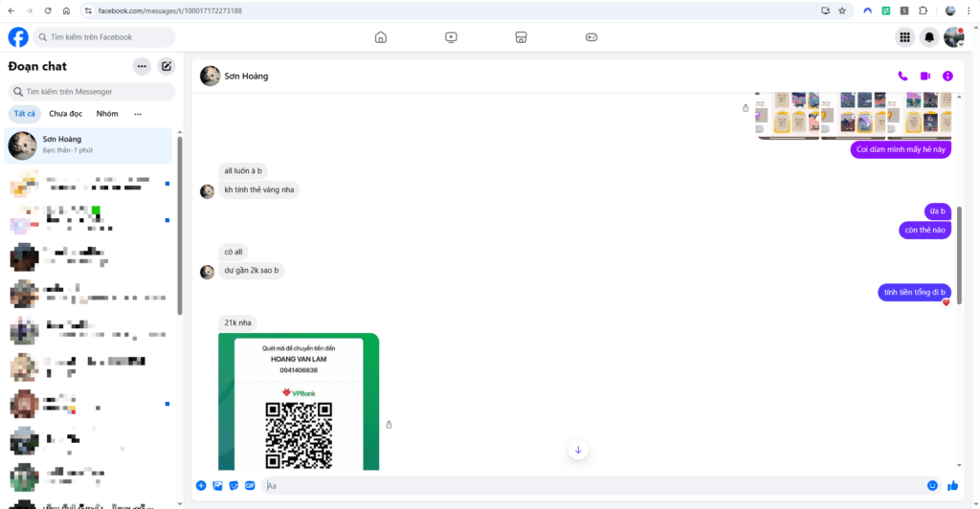Open the emoji picker in the composer
The width and height of the screenshot is (980, 509).
tap(932, 486)
